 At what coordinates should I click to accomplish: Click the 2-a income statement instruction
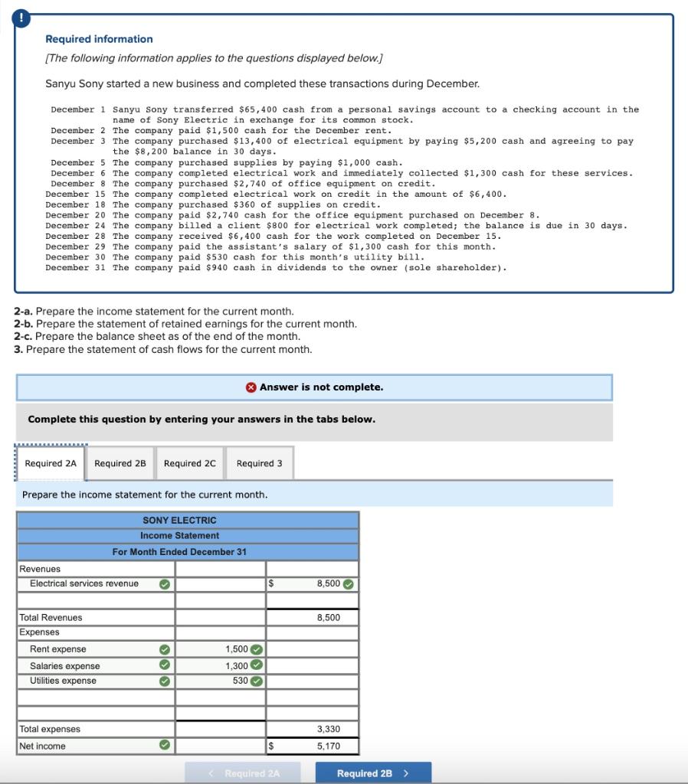[x=153, y=311]
